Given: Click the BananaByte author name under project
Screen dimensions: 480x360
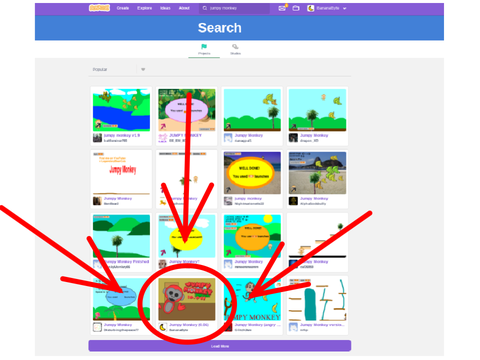Looking at the screenshot, I should tap(179, 330).
